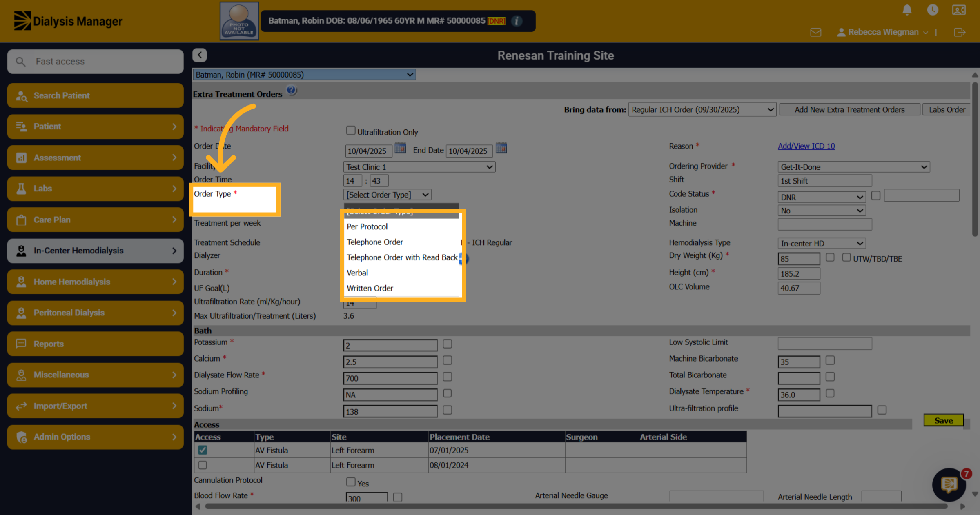Open the mail envelope icon
980x515 pixels.
[x=816, y=32]
